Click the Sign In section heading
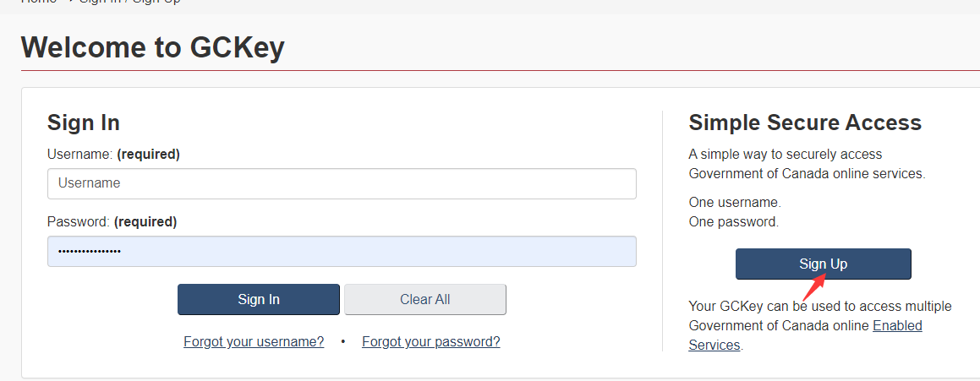980x381 pixels. 84,122
